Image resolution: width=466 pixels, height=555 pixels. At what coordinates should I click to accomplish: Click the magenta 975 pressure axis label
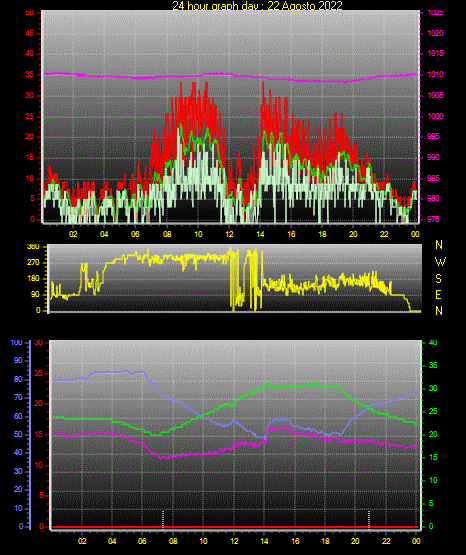pyautogui.click(x=433, y=219)
